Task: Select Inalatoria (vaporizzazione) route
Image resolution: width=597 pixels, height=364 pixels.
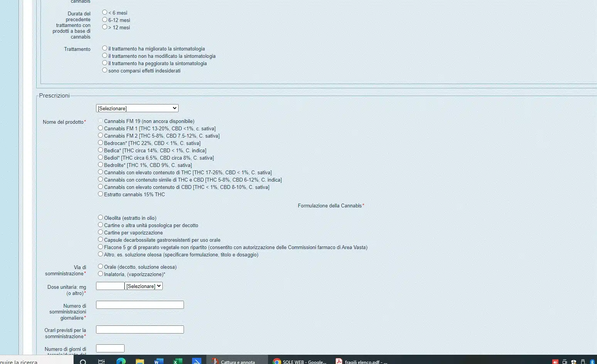Action: click(100, 274)
